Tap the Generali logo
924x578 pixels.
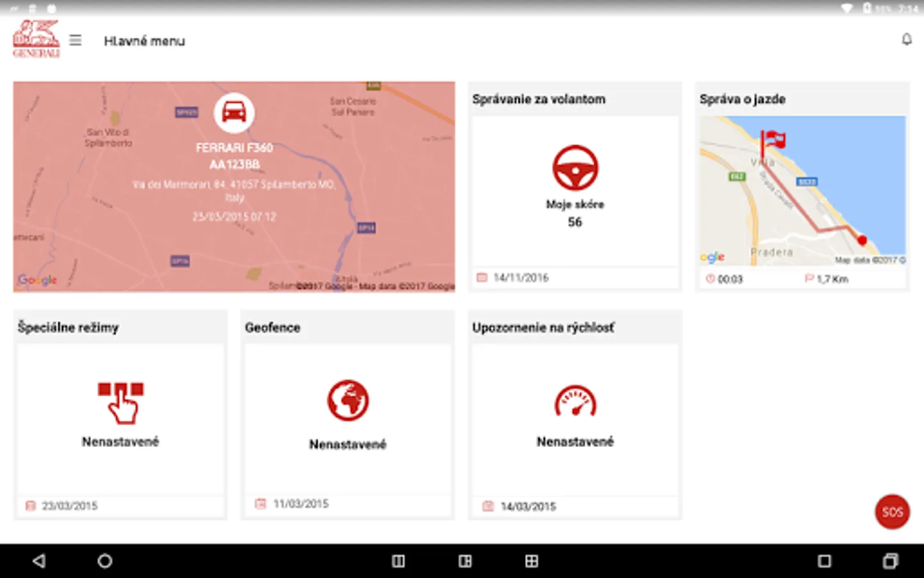(36, 39)
